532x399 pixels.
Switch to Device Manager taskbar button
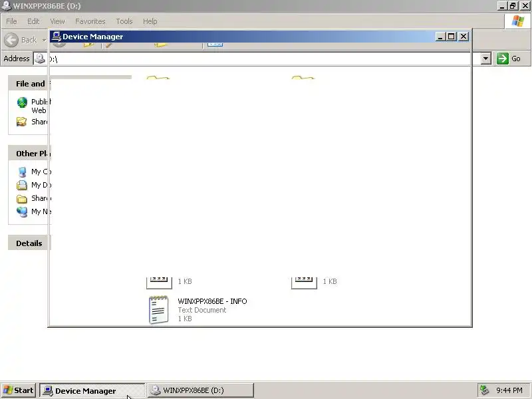92,390
